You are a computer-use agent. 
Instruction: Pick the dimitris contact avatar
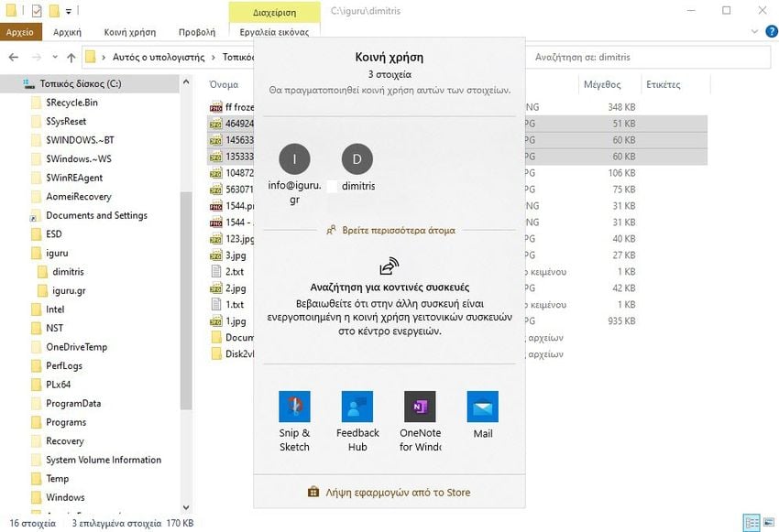[357, 158]
